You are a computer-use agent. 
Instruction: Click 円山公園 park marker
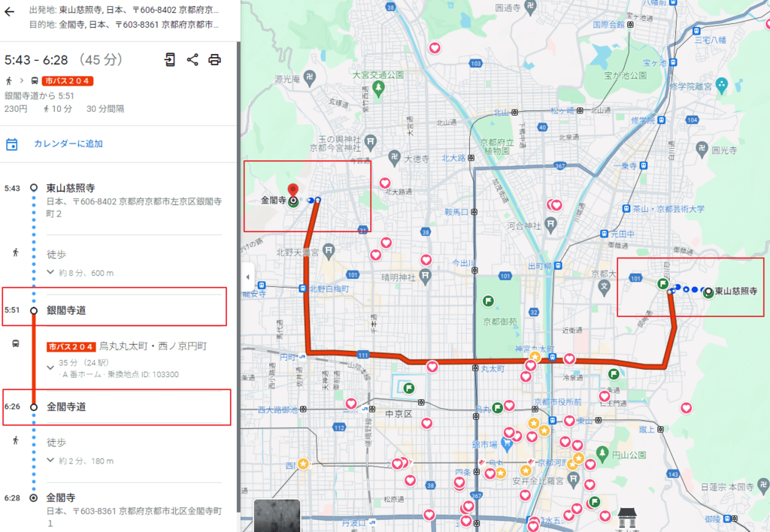(x=602, y=453)
